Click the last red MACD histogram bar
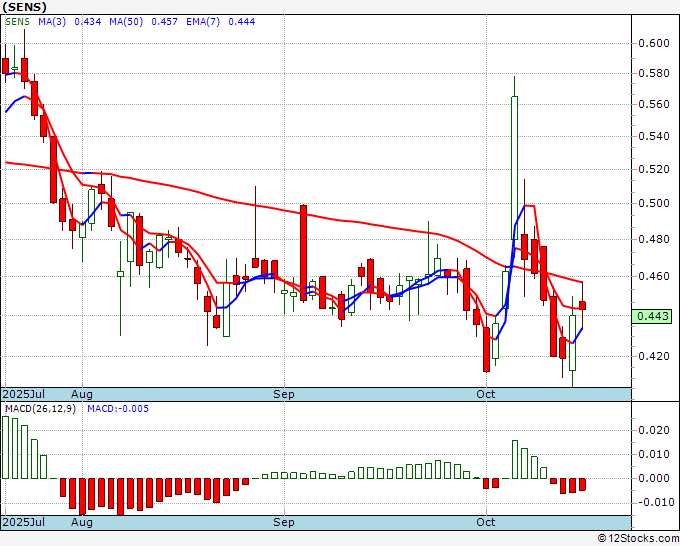Viewport: 680px width, 546px height. click(x=582, y=484)
